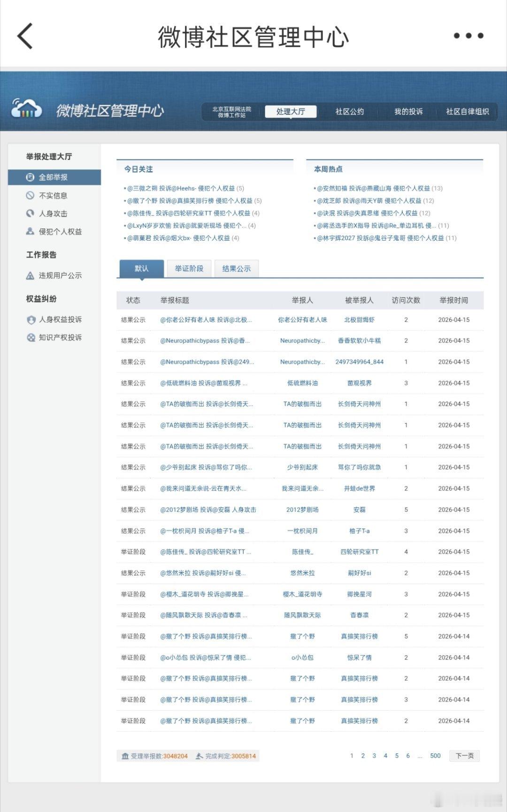Click reported user 杳春凛
507x812 pixels.
360,615
